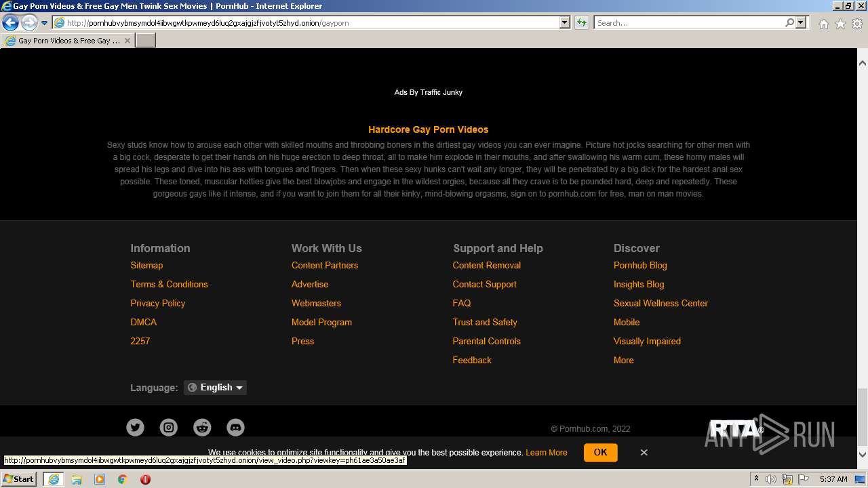The width and height of the screenshot is (868, 488).
Task: Open the Model Program link
Action: (x=321, y=322)
